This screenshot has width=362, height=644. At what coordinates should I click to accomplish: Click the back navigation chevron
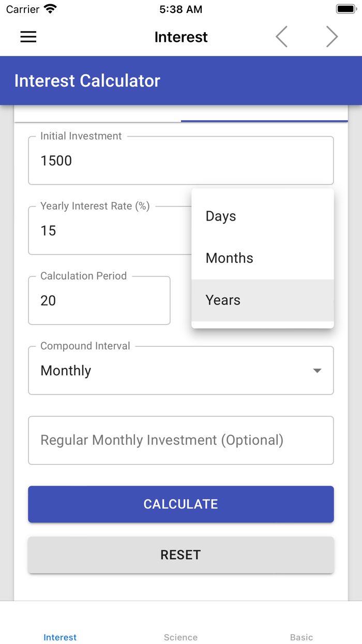(x=281, y=37)
